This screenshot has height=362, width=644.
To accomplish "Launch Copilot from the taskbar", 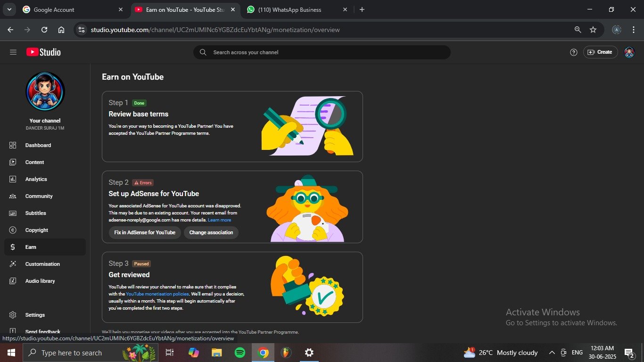I will pos(194,353).
